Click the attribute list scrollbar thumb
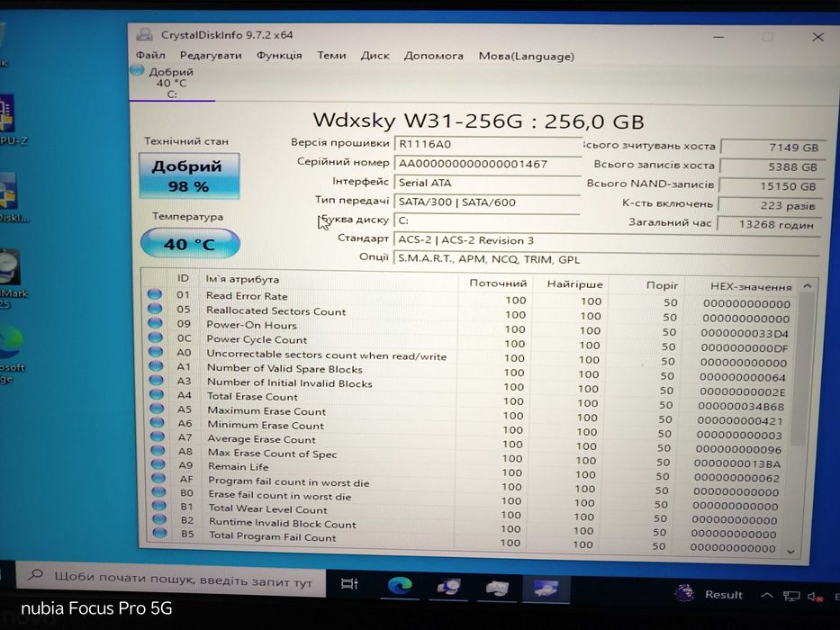The image size is (840, 630). click(801, 369)
